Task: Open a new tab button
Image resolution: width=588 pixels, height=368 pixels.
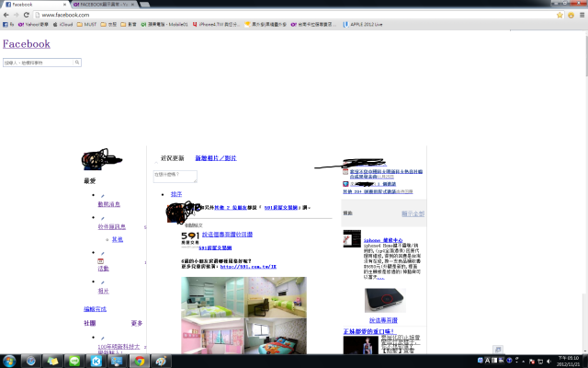Action: point(144,5)
